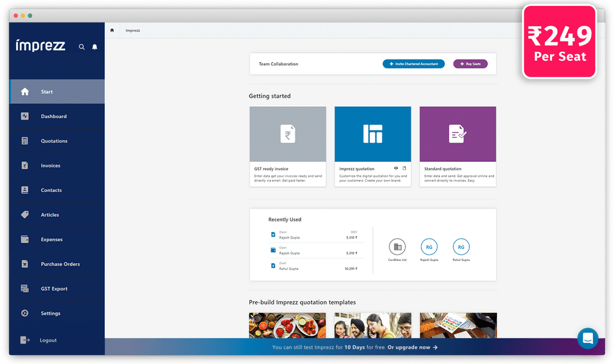Open CarsBikes Ltd company contact icon
The width and height of the screenshot is (614, 364).
click(x=397, y=247)
